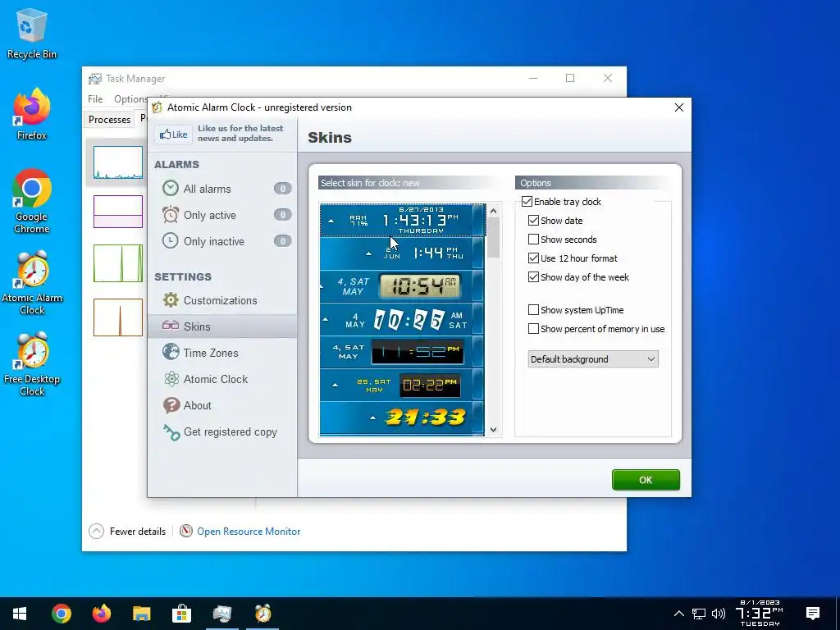Click the Atomic Clock atom icon

(171, 379)
